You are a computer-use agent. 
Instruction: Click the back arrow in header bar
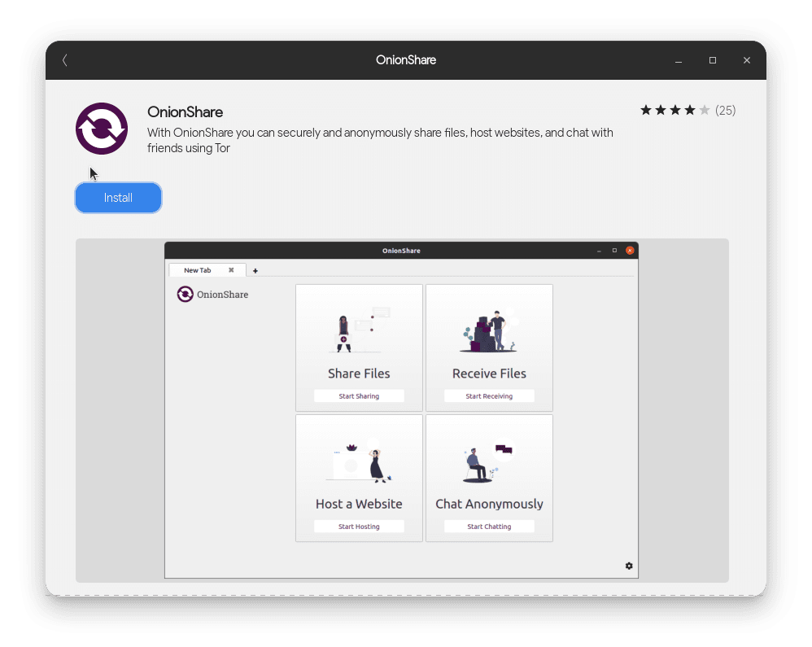[65, 60]
